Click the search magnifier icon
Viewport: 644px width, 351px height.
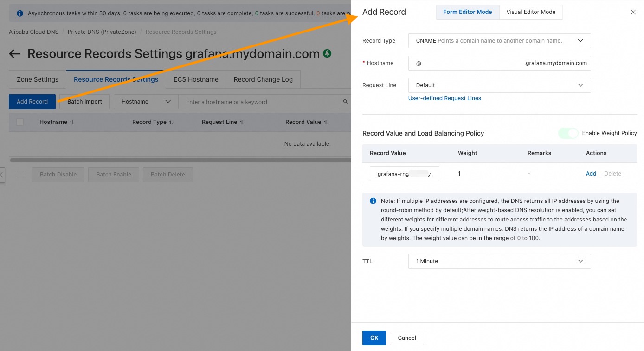pyautogui.click(x=345, y=102)
